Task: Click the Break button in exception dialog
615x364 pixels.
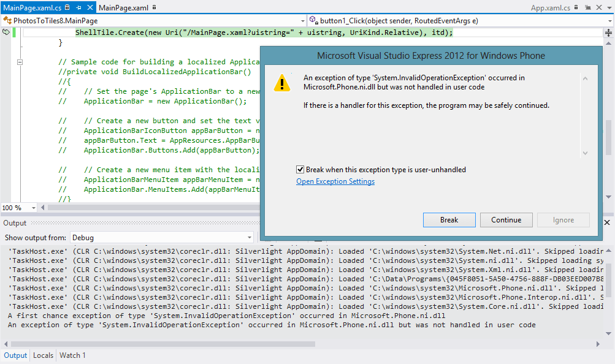Action: [449, 220]
